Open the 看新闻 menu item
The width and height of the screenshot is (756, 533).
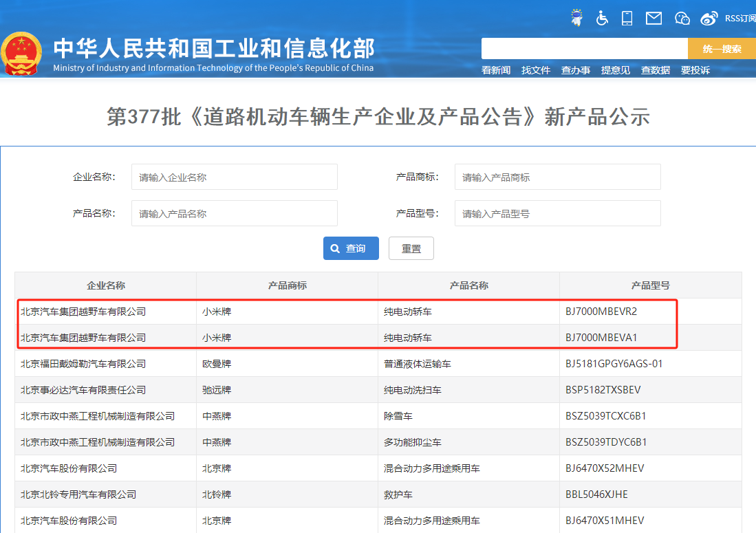495,70
